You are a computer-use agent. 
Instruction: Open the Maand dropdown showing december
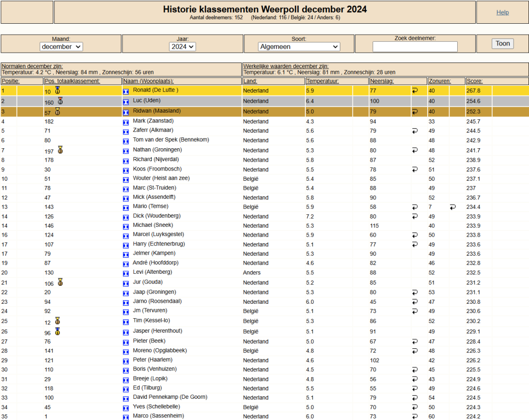click(x=61, y=46)
